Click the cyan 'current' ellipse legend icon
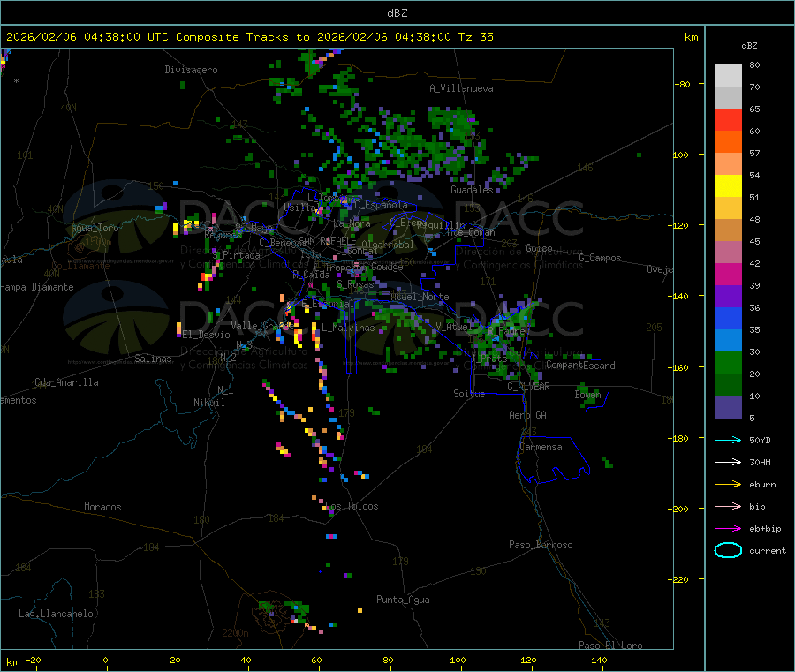Screen dimensions: 795x672 pos(728,550)
